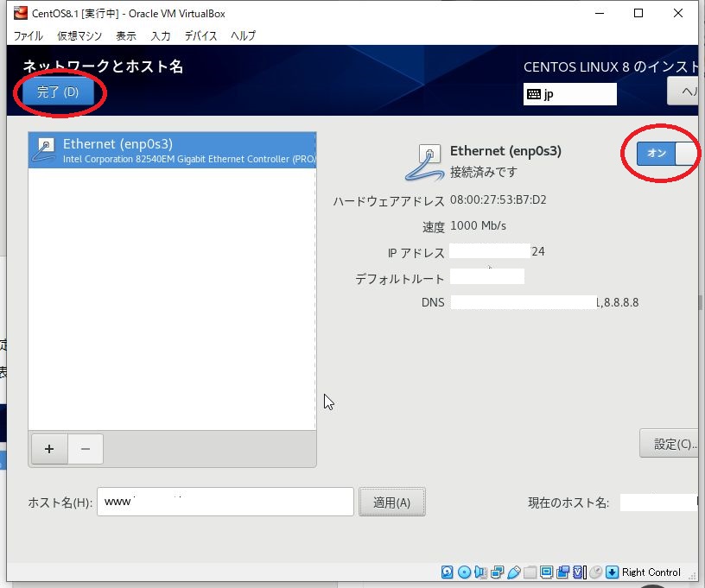Image resolution: width=705 pixels, height=588 pixels.
Task: Minimize the VirtualBox window
Action: 600,13
